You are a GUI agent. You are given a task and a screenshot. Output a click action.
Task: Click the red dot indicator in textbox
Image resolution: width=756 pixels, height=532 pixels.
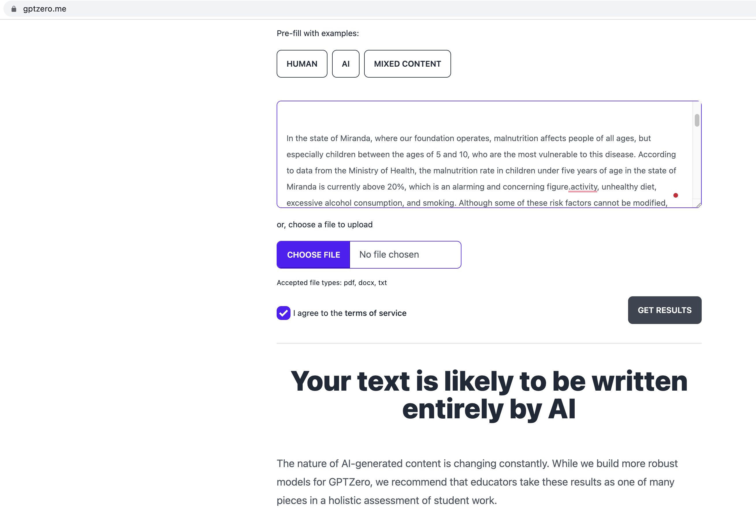click(x=675, y=195)
